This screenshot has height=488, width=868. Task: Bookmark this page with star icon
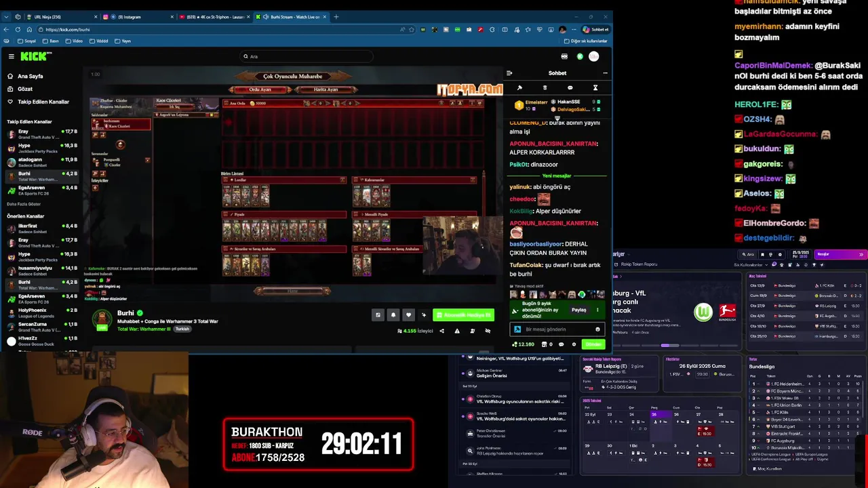411,29
